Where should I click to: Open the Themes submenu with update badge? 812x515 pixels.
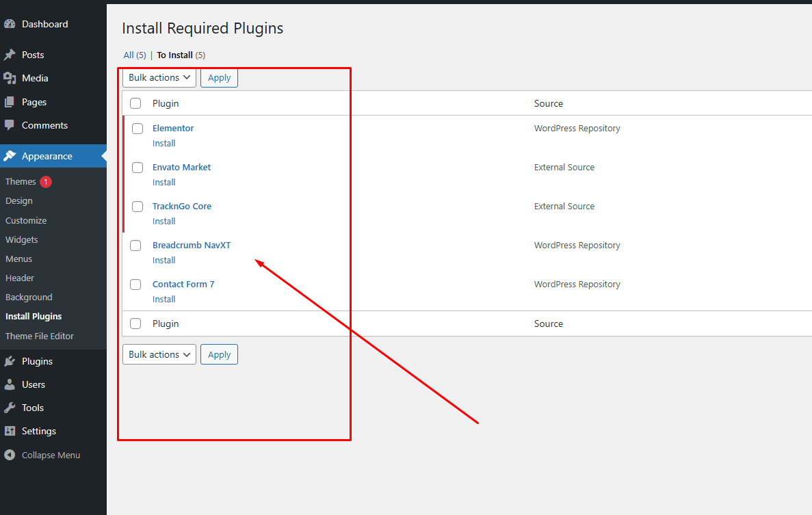21,181
